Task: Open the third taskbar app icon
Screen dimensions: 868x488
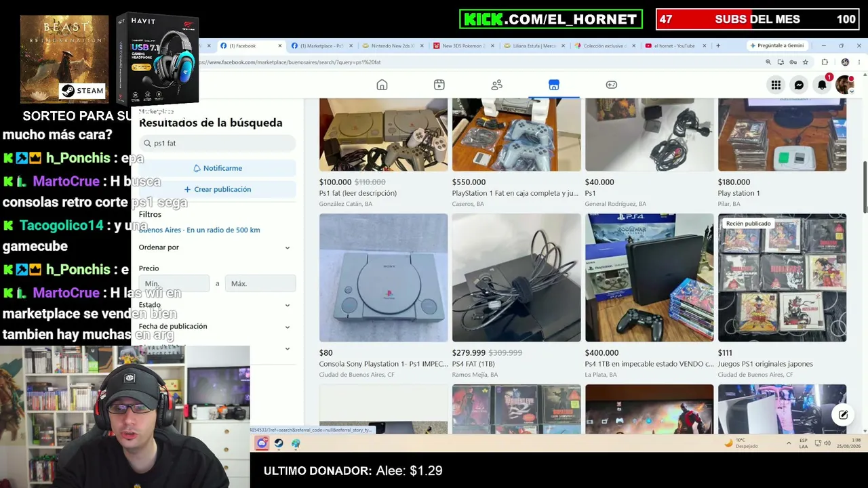Action: point(296,443)
